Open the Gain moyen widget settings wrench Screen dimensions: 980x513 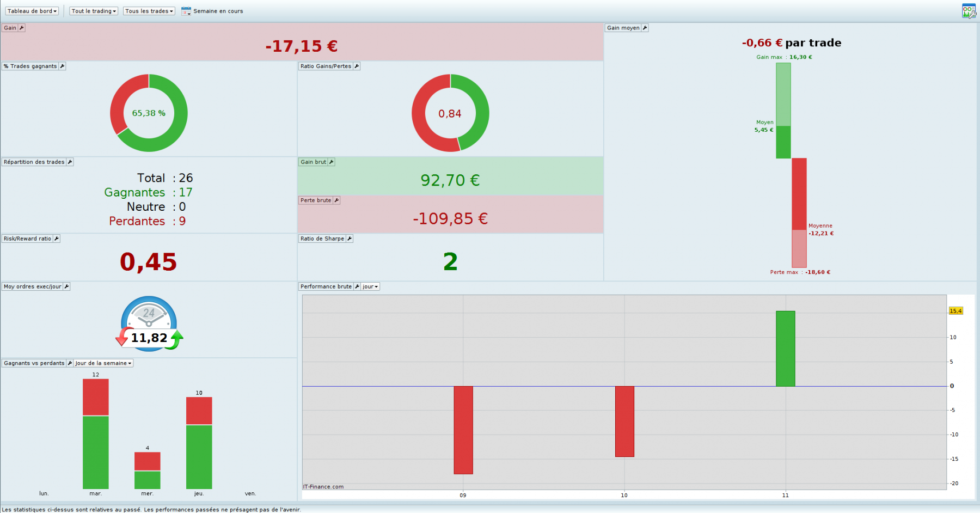pyautogui.click(x=645, y=28)
